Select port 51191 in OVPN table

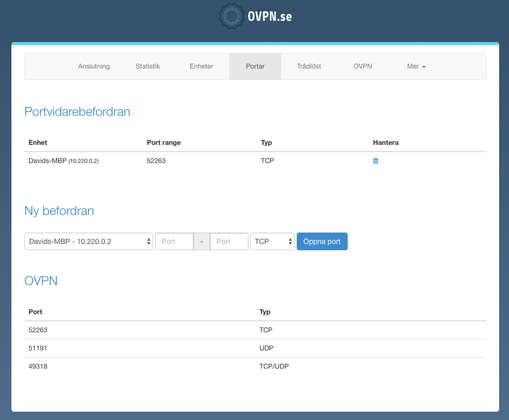[38, 348]
